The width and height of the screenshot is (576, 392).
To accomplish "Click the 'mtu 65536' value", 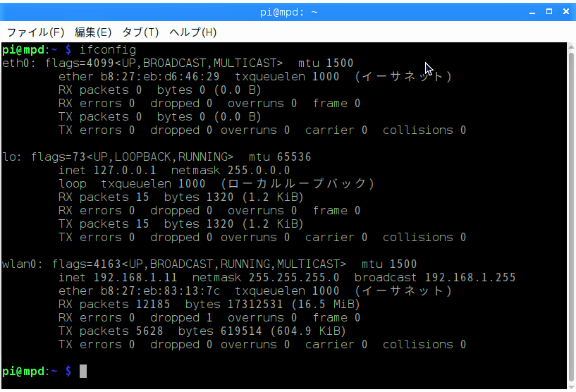I will [x=280, y=157].
